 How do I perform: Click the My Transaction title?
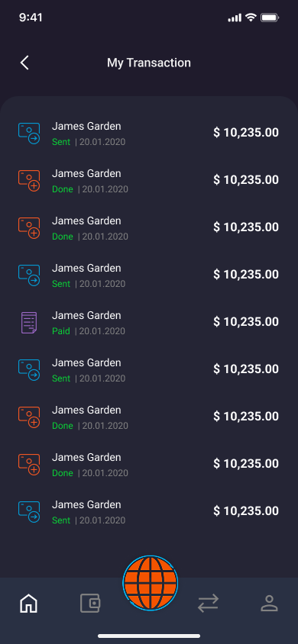click(149, 63)
